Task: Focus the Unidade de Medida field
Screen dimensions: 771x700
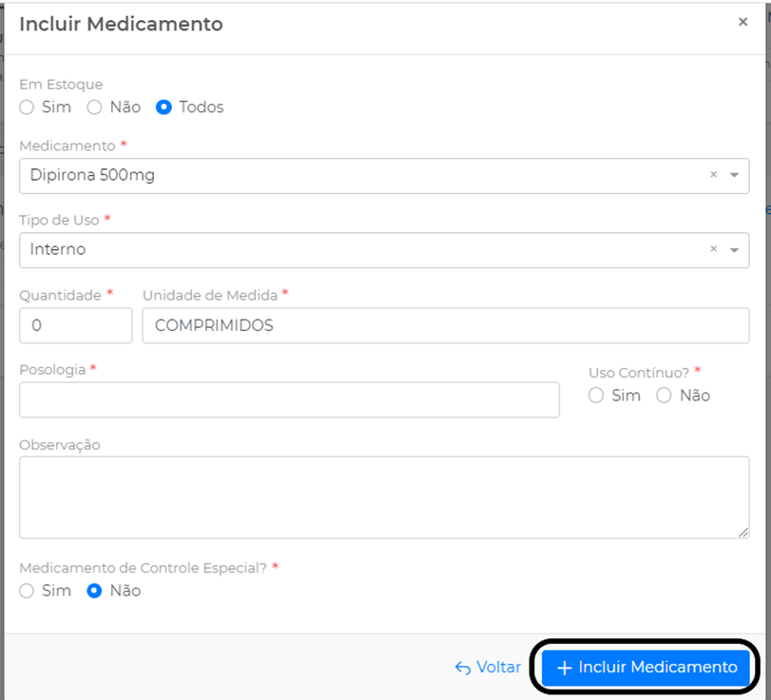Action: coord(445,325)
